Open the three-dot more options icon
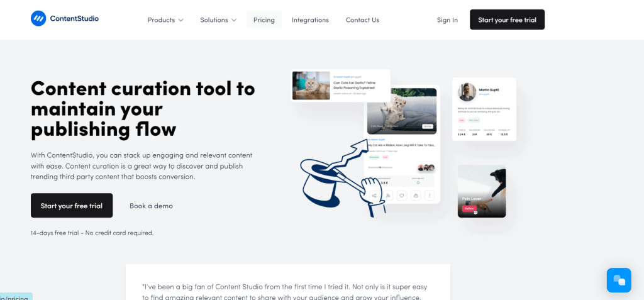 click(430, 196)
